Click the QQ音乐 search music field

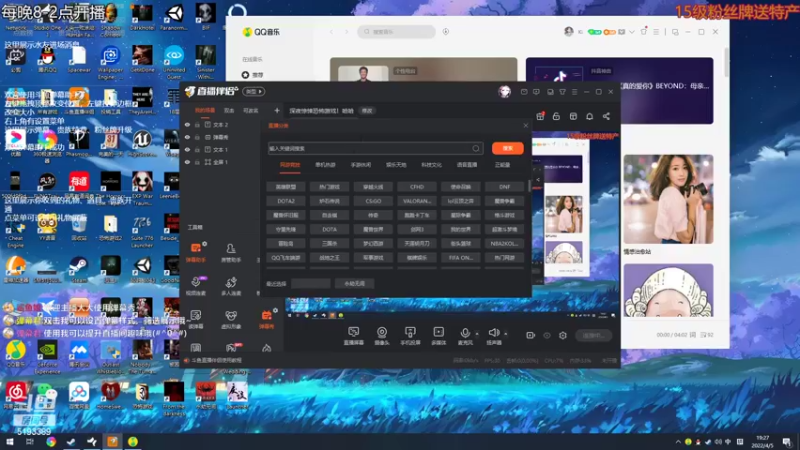pos(396,32)
